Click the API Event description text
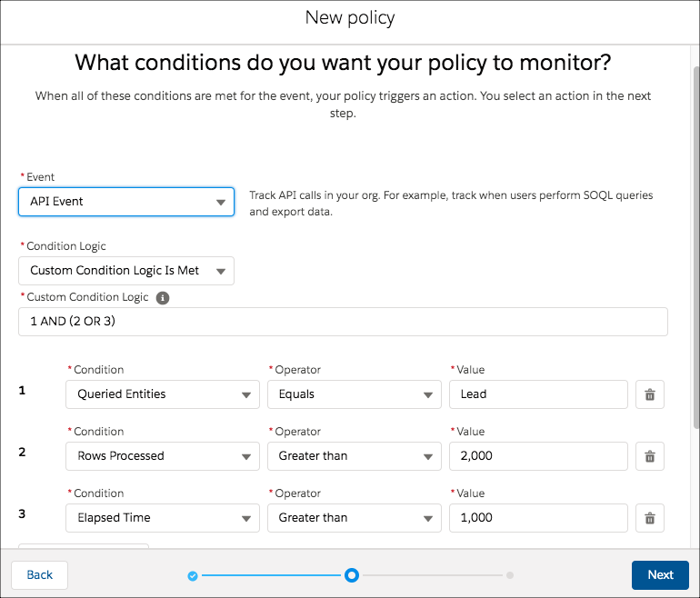Screen dimensions: 700x598 click(451, 204)
